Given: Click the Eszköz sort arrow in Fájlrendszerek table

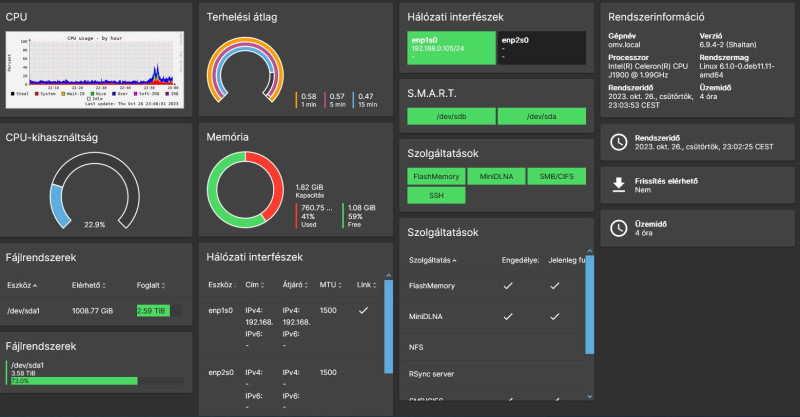Looking at the screenshot, I should click(x=35, y=286).
